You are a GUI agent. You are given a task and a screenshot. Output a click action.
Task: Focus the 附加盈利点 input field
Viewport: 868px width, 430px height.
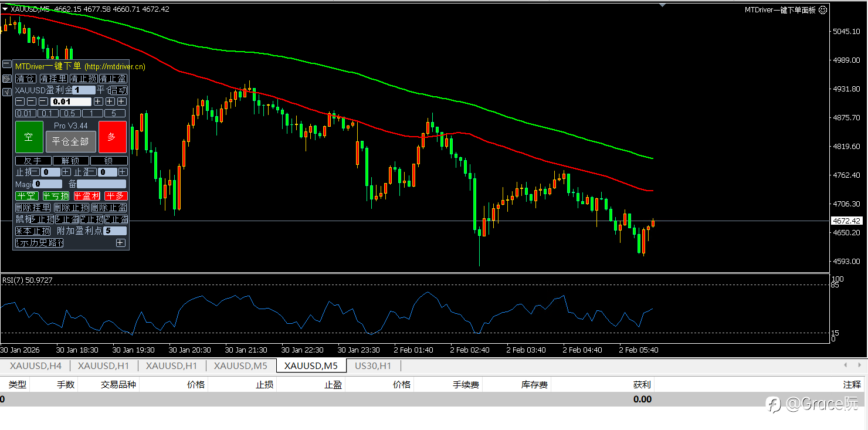click(x=115, y=231)
